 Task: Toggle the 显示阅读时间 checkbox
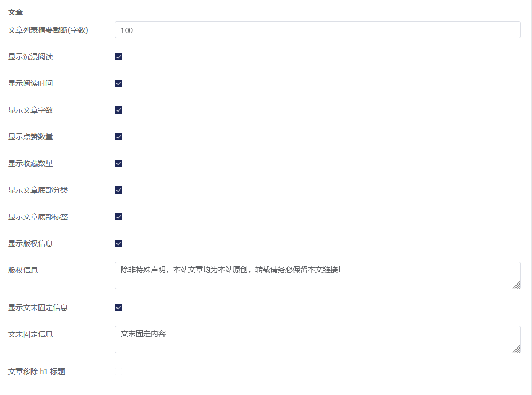(x=119, y=83)
